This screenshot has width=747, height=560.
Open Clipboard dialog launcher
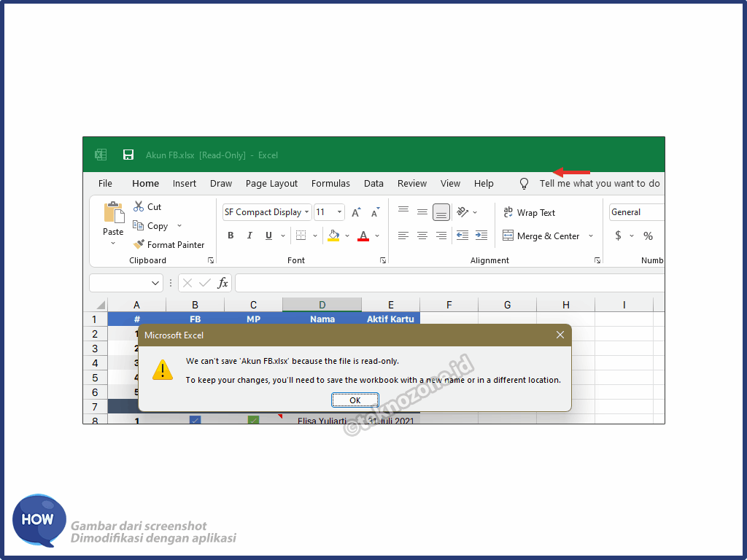[x=211, y=260]
